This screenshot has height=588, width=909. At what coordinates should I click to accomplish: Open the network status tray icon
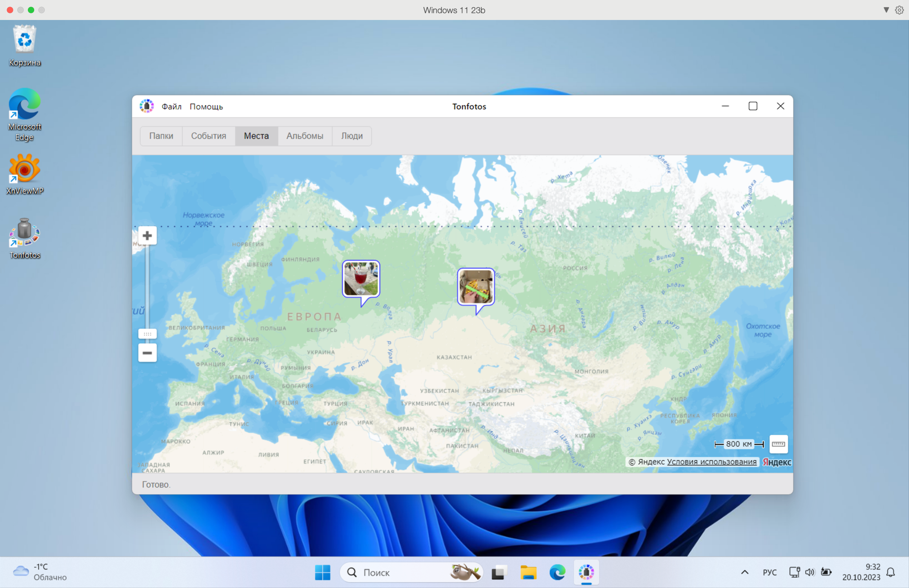coord(794,572)
